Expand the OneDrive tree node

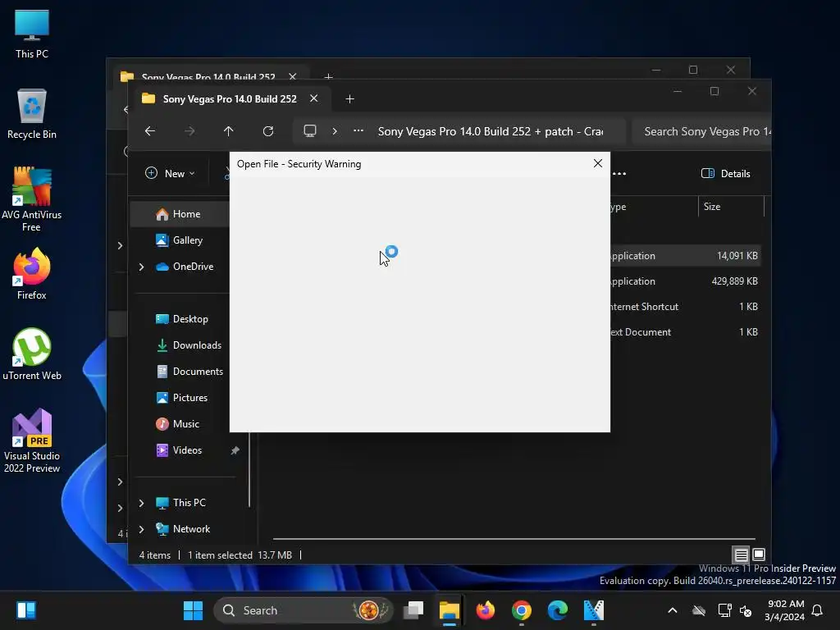click(141, 267)
